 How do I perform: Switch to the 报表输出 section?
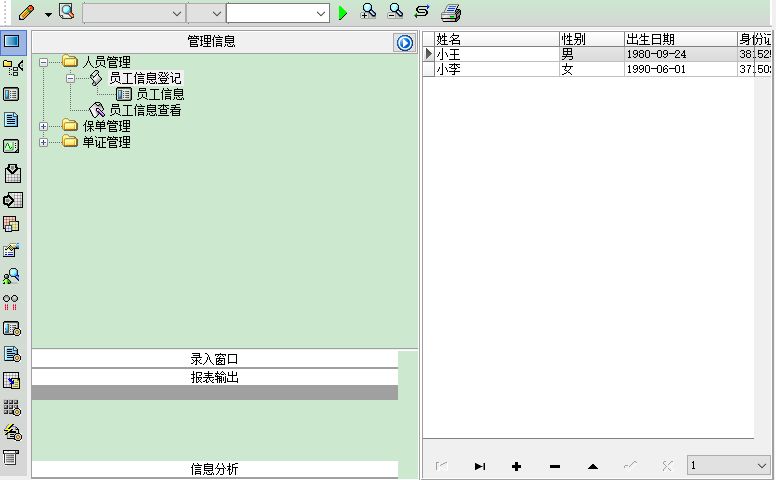point(215,378)
